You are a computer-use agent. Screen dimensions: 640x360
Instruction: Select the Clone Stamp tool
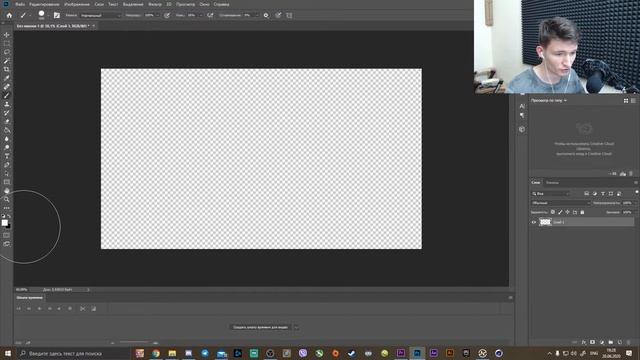[x=7, y=104]
